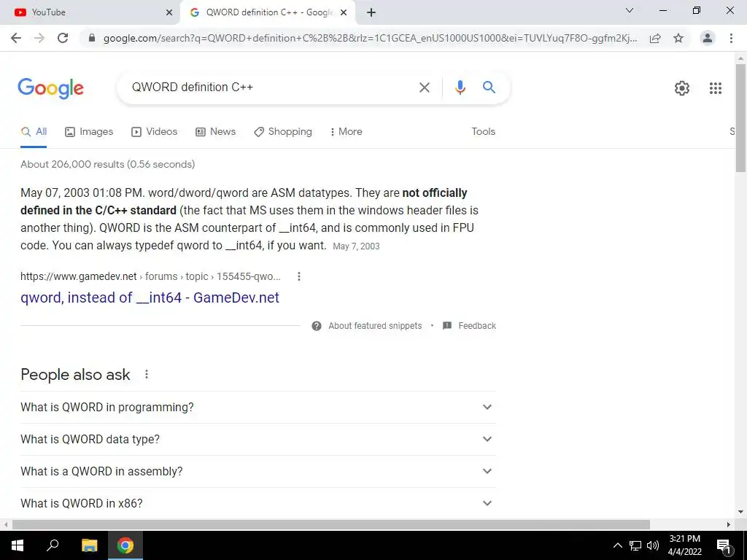Open the Google apps grid icon

[x=715, y=88]
